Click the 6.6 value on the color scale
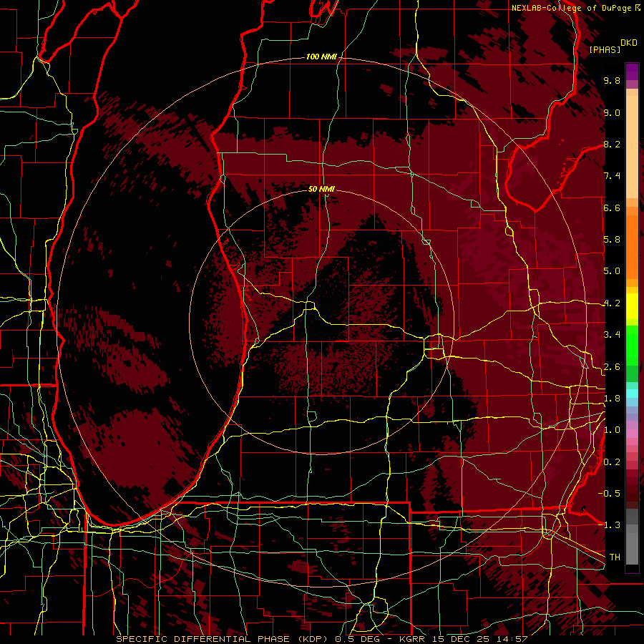The image size is (644, 644). click(612, 208)
